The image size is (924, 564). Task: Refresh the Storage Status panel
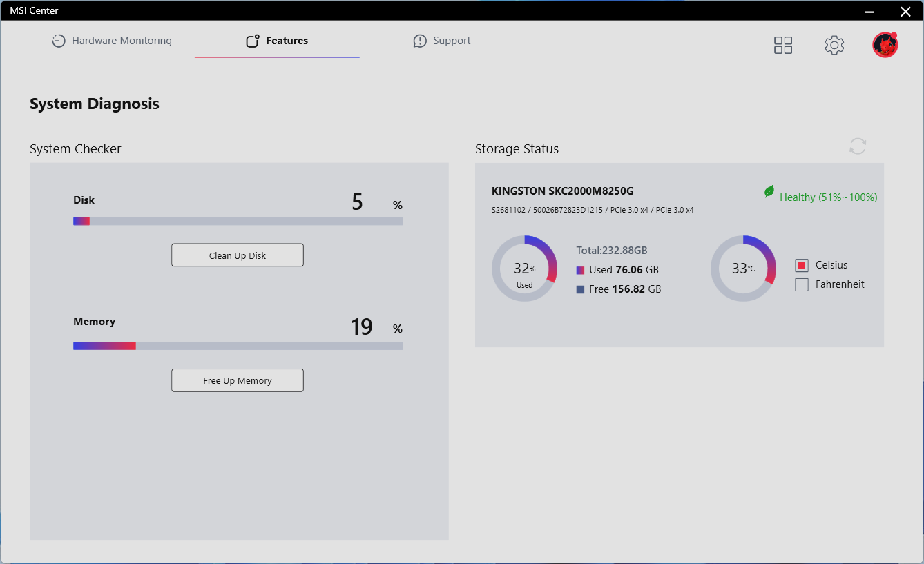(858, 146)
